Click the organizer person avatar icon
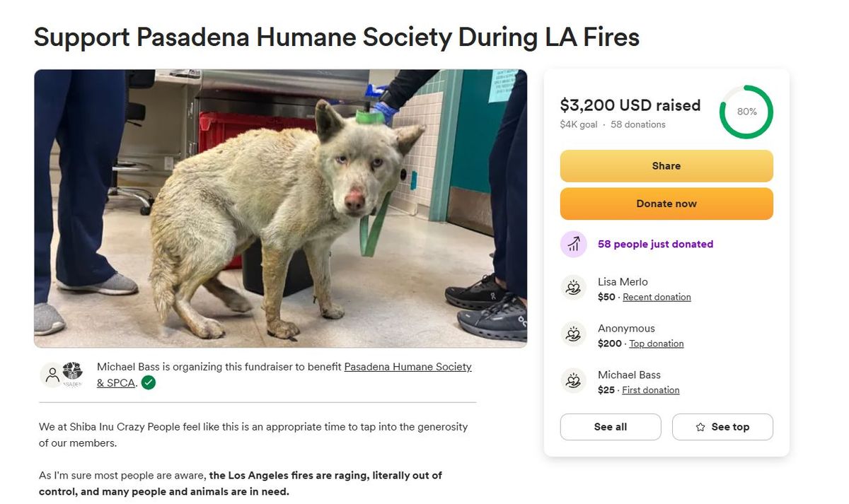This screenshot has height=504, width=849. click(x=52, y=375)
